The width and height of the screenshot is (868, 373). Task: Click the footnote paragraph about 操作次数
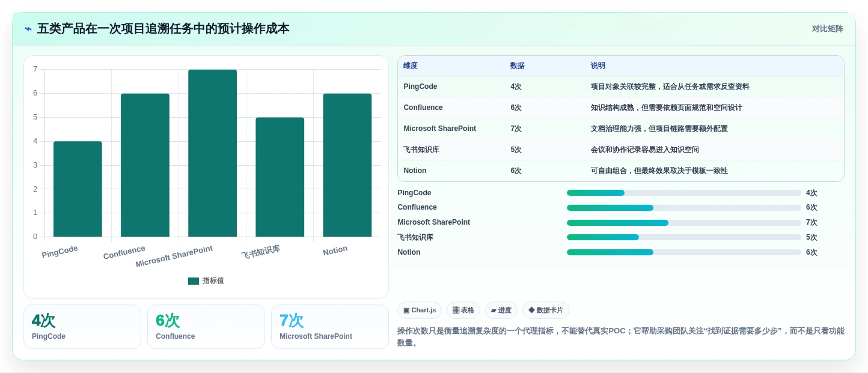pyautogui.click(x=620, y=337)
